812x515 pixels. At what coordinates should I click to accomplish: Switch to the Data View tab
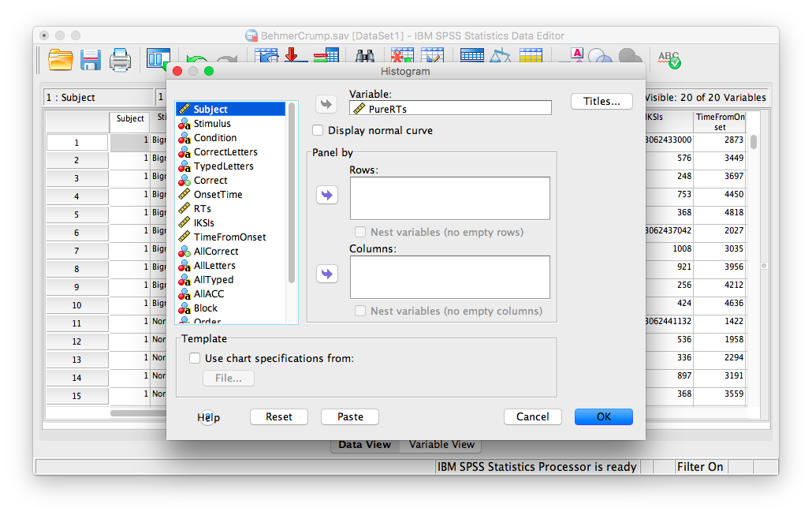[364, 445]
